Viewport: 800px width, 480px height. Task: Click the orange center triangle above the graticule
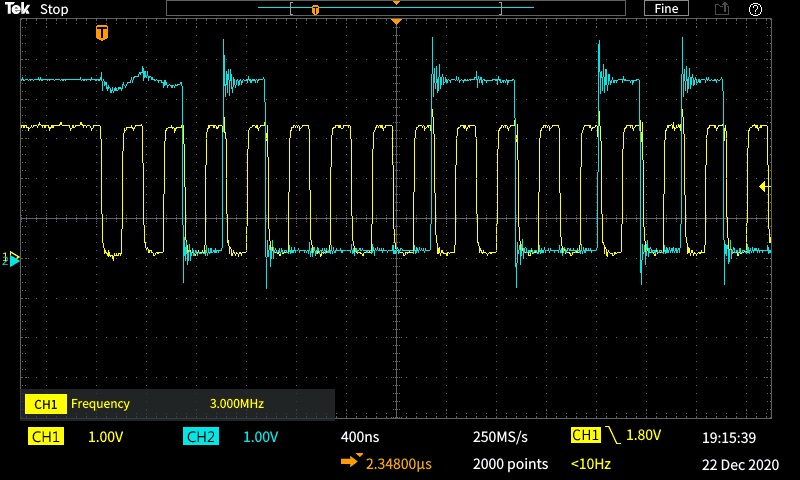coord(397,21)
